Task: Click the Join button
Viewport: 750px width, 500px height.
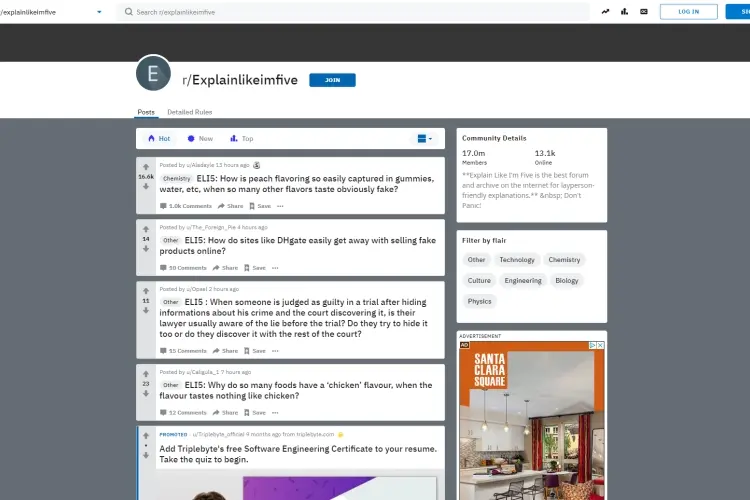Action: tap(332, 80)
